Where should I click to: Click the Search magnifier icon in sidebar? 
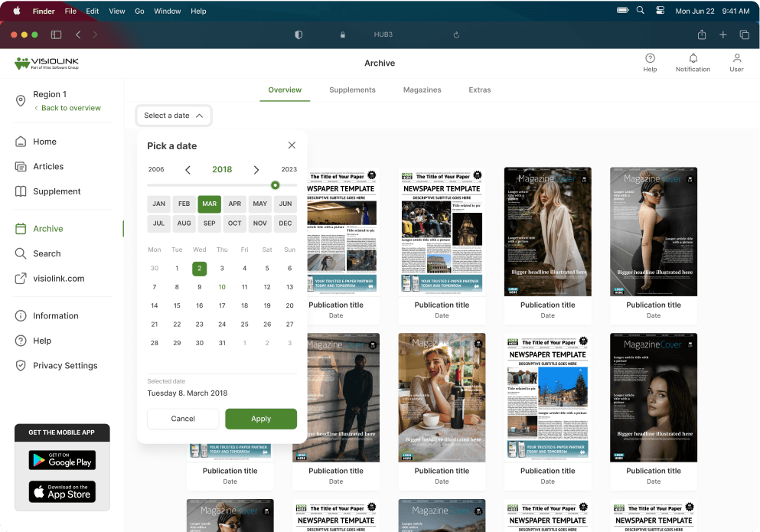21,253
